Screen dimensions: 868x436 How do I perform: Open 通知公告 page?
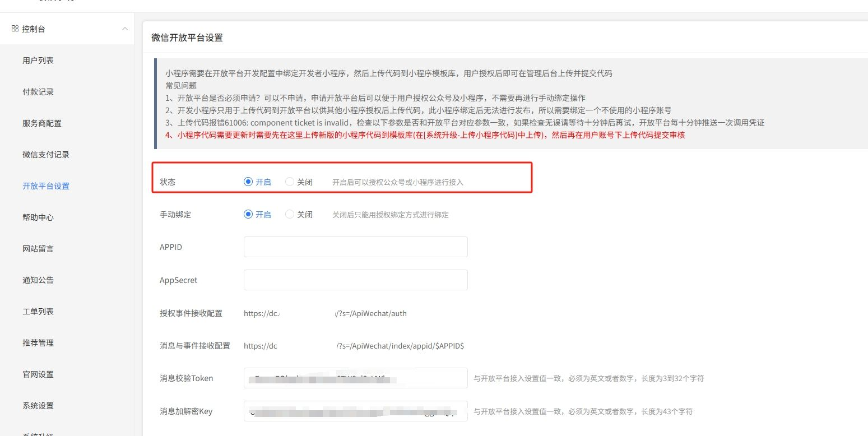pyautogui.click(x=38, y=280)
